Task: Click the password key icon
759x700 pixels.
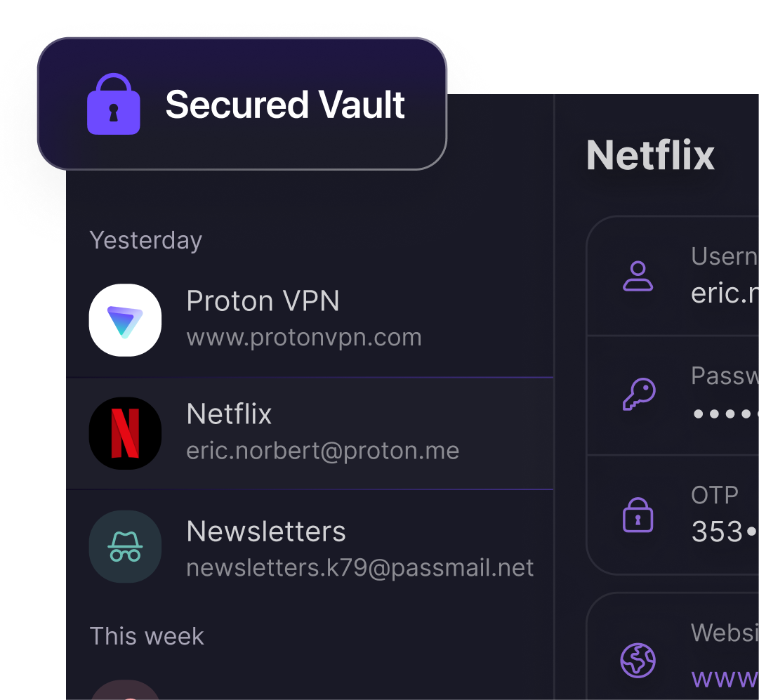Action: pos(638,395)
